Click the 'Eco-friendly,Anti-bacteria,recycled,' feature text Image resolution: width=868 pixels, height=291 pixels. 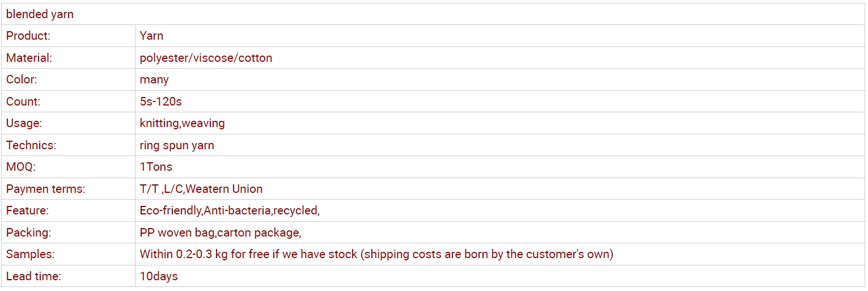pos(230,210)
